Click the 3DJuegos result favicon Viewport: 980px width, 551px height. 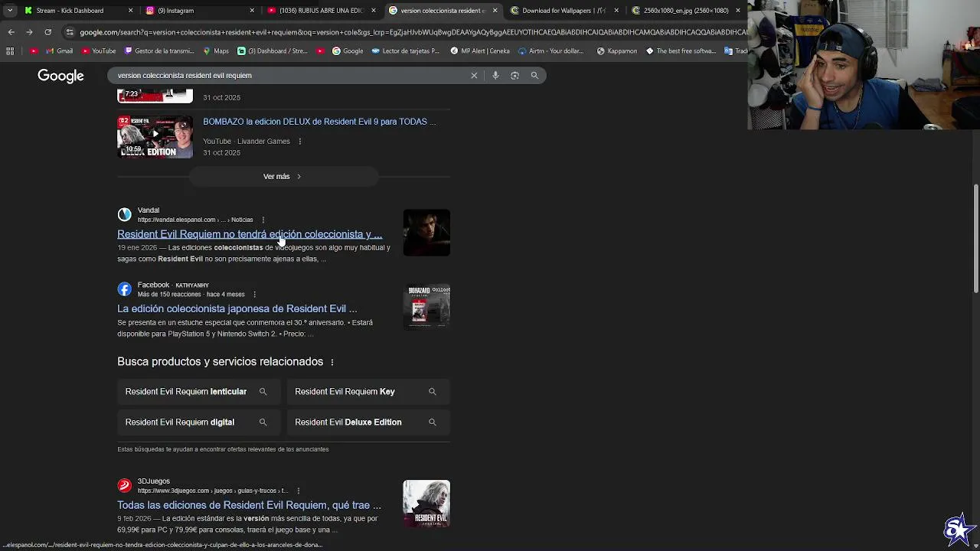[124, 485]
